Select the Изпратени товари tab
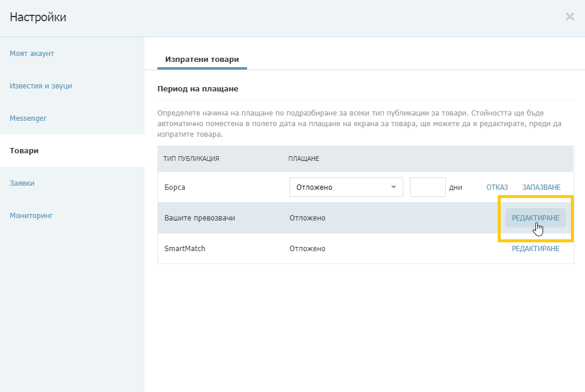 (202, 60)
